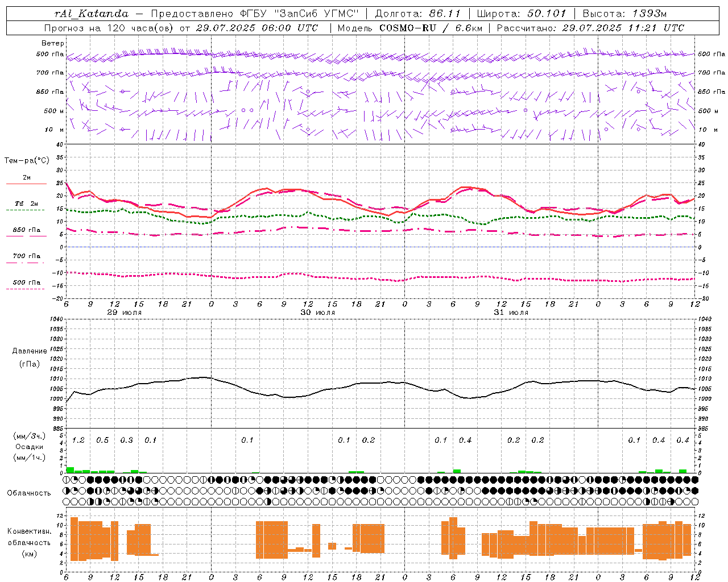Select the 700 гПа temperature legend entry

pyautogui.click(x=26, y=256)
